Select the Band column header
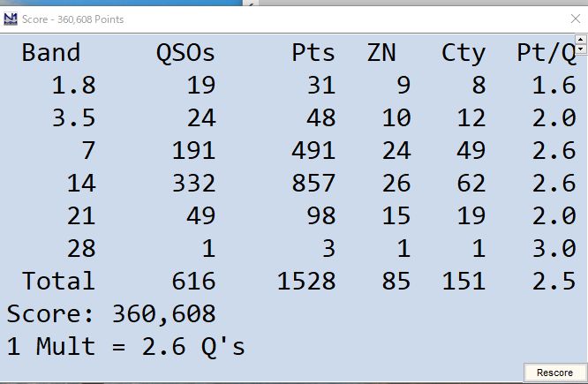Image resolution: width=588 pixels, height=384 pixels. [x=51, y=53]
